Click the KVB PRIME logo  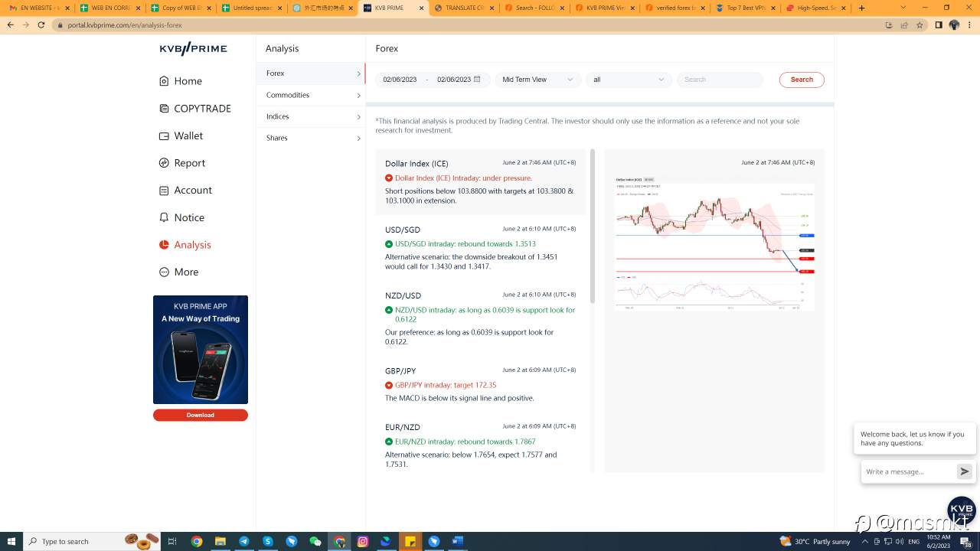[x=193, y=48]
